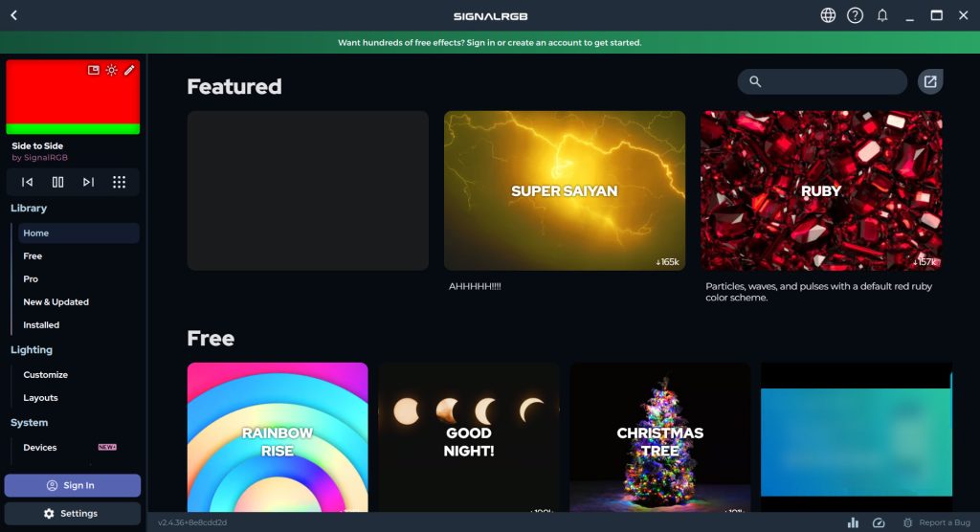This screenshot has height=532, width=980.
Task: Skip to the next effect
Action: [x=88, y=182]
